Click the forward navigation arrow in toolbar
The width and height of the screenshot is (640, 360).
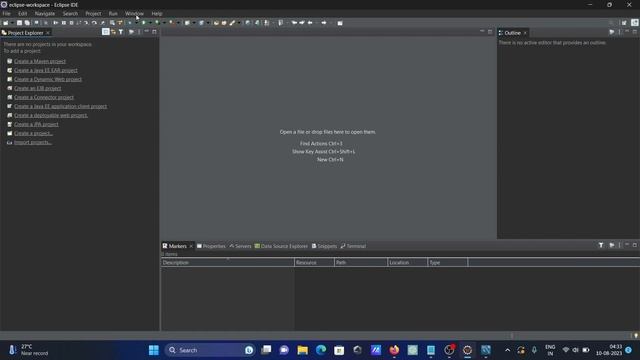tap(324, 23)
